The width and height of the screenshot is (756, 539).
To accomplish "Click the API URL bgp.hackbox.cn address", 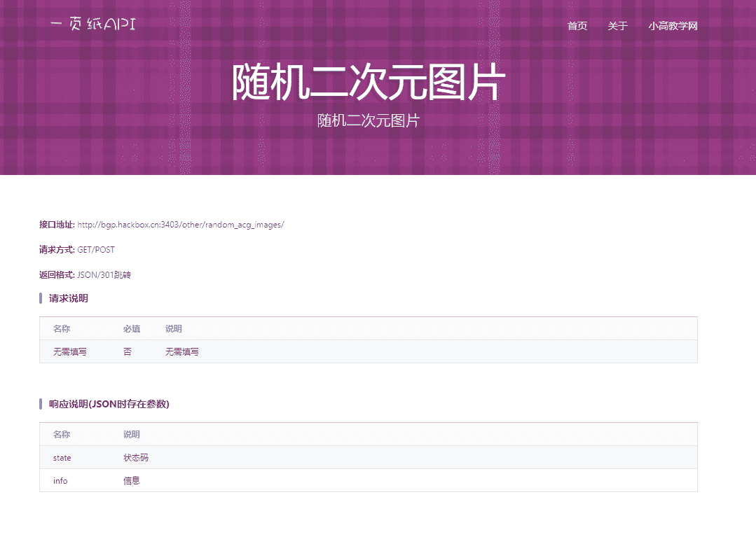I will [180, 225].
